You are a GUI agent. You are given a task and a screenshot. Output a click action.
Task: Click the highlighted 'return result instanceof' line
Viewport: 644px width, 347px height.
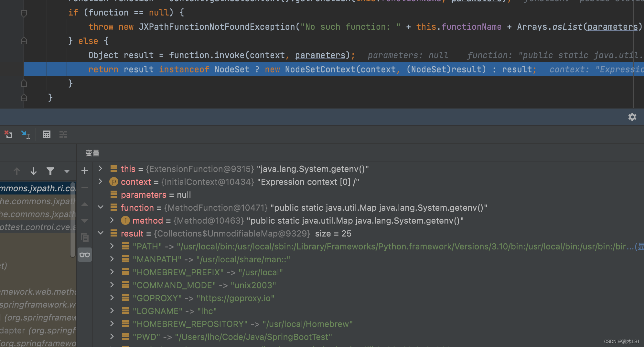point(334,69)
